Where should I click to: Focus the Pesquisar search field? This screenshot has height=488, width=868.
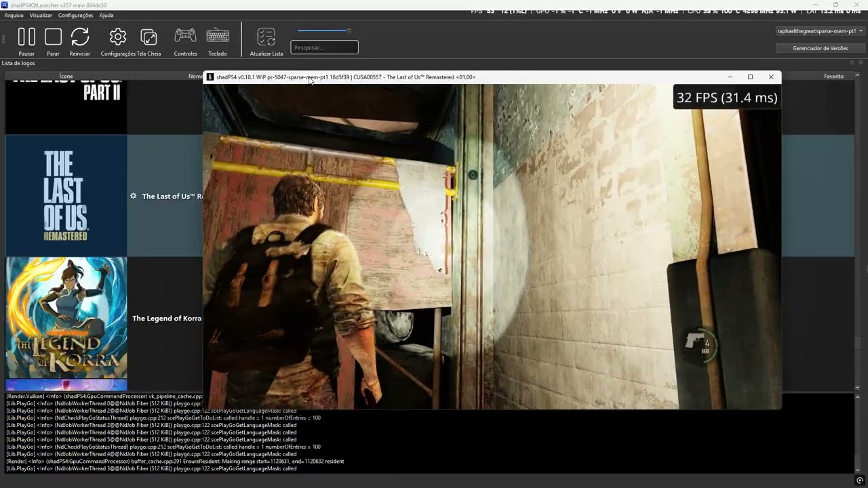coord(324,47)
